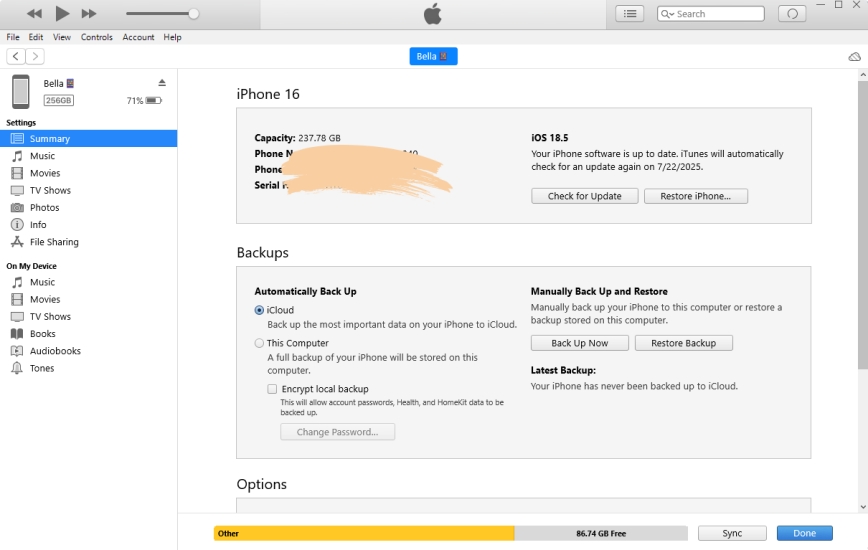Go back using the left navigation arrow
Viewport: 868px width, 550px height.
click(x=16, y=57)
